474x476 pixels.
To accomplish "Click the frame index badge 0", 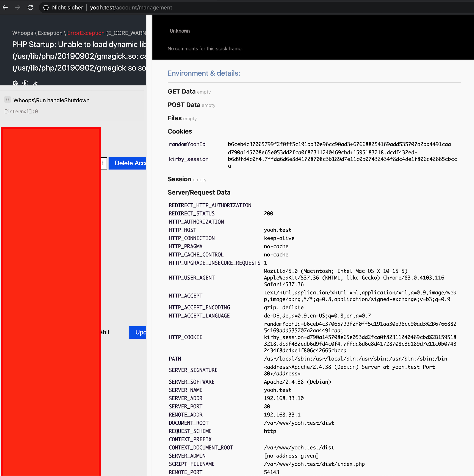I will tap(7, 100).
